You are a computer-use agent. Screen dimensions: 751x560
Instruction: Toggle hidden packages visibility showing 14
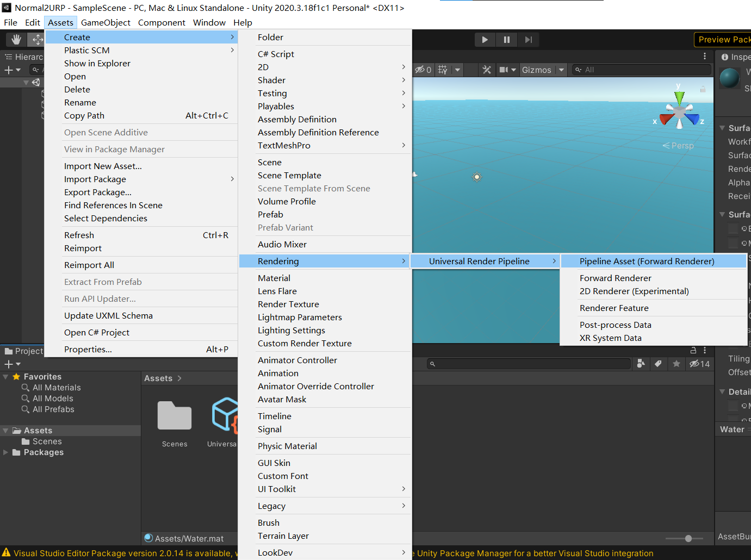(x=699, y=364)
